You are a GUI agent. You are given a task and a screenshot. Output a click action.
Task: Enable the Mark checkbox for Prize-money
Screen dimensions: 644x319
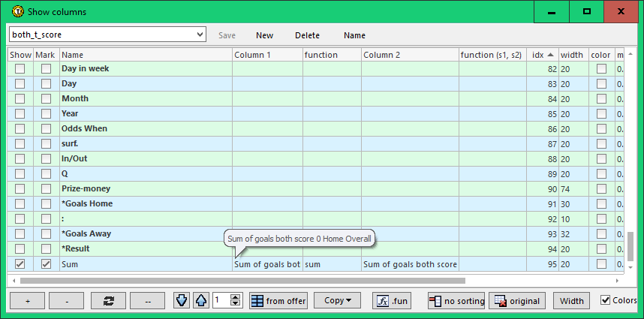click(47, 189)
